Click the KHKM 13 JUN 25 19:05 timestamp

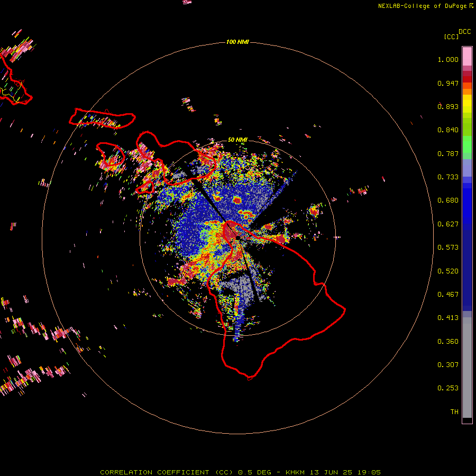coord(333,472)
